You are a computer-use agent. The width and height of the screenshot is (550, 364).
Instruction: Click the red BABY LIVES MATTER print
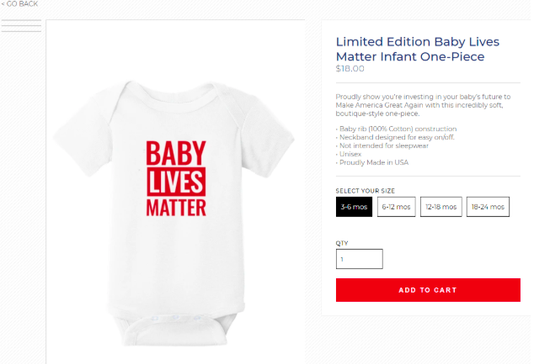coord(176,178)
